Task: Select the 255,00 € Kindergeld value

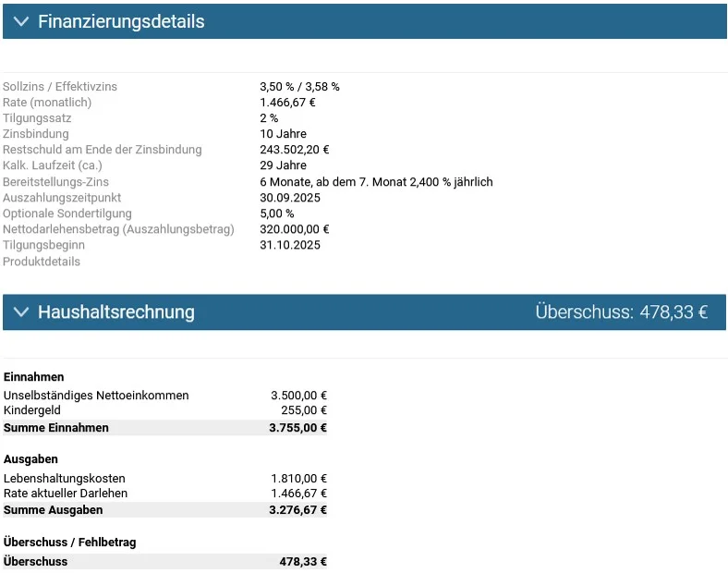Action: pyautogui.click(x=304, y=410)
